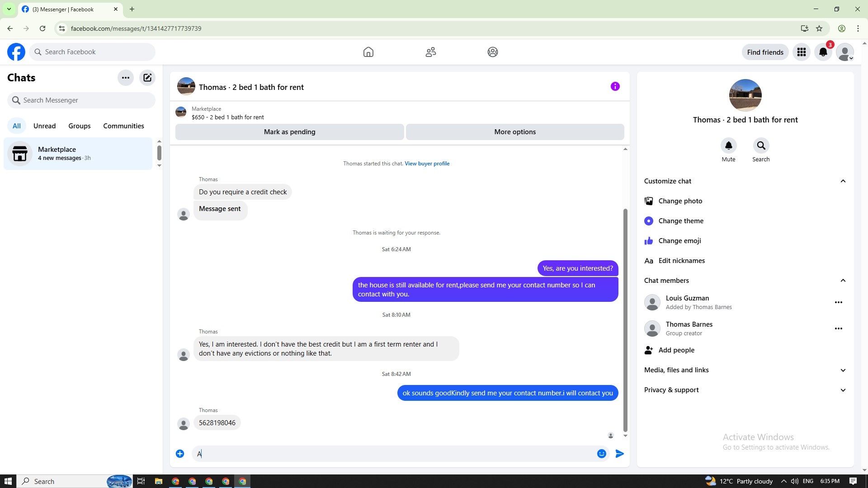Open the Windows Start menu
The image size is (868, 488).
pos(8,481)
